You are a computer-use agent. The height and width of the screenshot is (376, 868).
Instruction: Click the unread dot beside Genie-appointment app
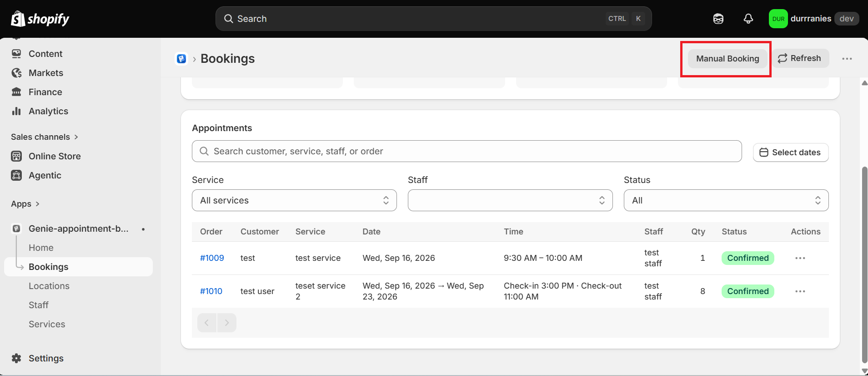point(143,229)
